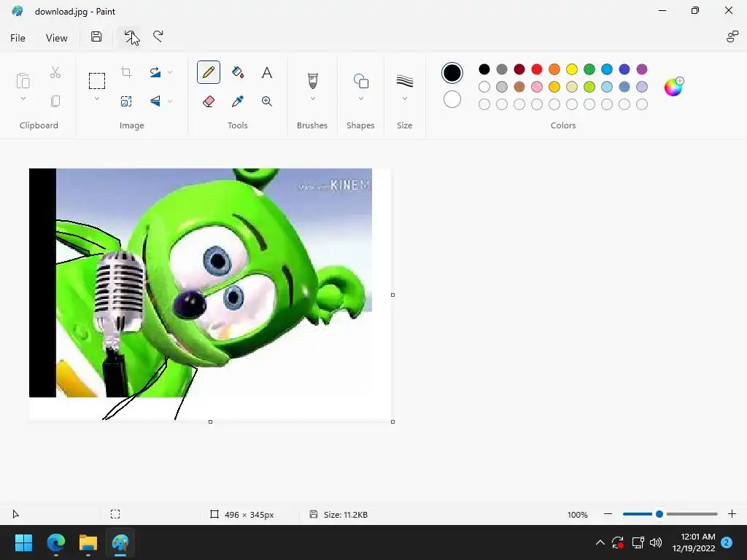747x560 pixels.
Task: Click the Crop tool icon
Action: coord(126,72)
